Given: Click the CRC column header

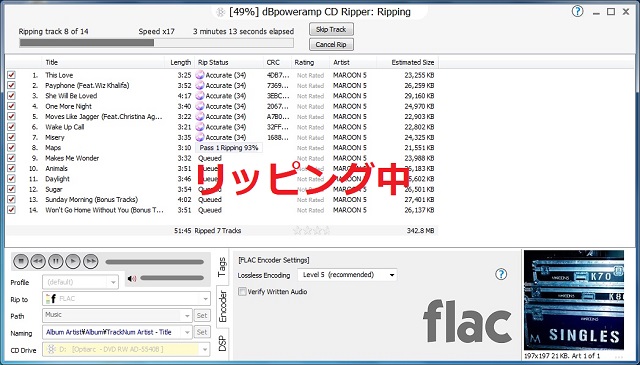Looking at the screenshot, I should coord(277,62).
